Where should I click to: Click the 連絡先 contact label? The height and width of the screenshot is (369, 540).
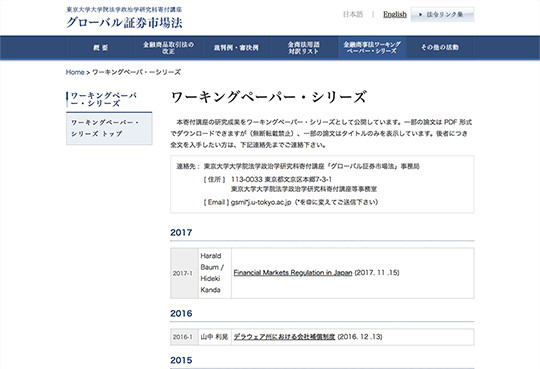tap(188, 166)
